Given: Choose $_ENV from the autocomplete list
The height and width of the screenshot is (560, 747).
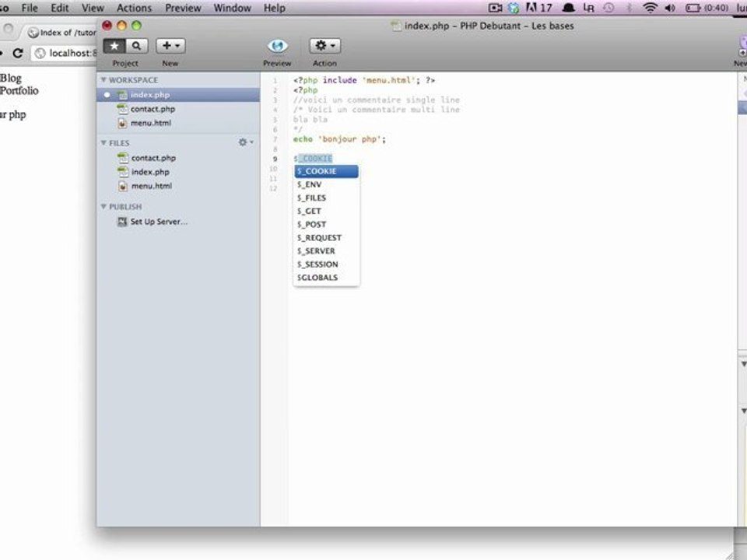Looking at the screenshot, I should coord(326,185).
